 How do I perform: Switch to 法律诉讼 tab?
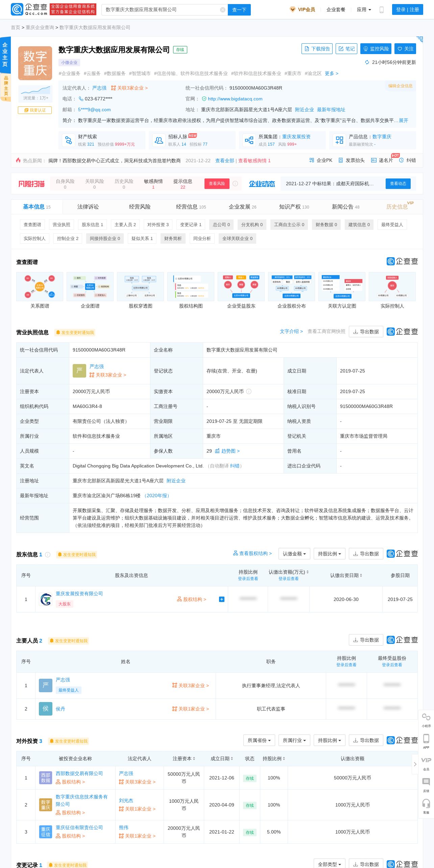coord(88,207)
